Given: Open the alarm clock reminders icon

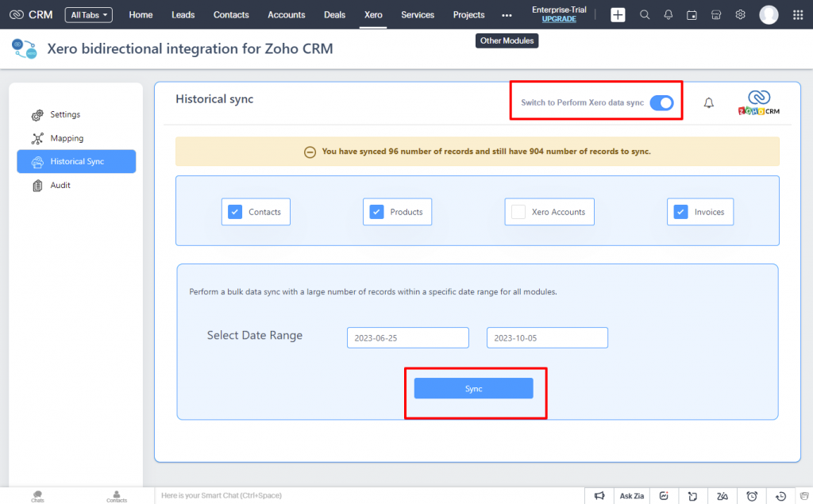Looking at the screenshot, I should [752, 496].
